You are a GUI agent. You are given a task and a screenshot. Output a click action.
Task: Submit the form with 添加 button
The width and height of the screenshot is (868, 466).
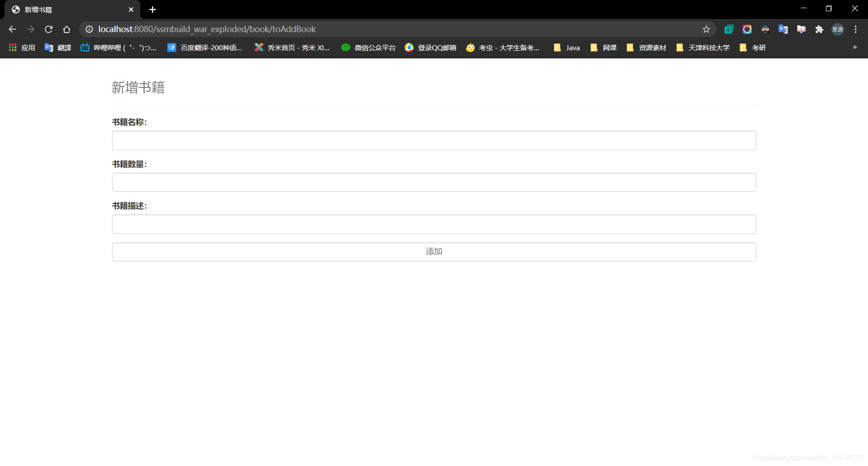[434, 252]
